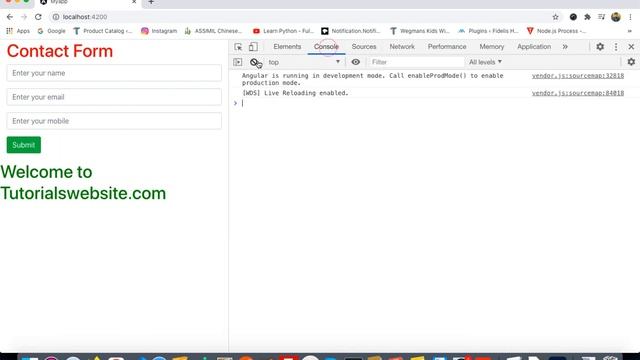Open the Notification bookmark

coord(351,31)
